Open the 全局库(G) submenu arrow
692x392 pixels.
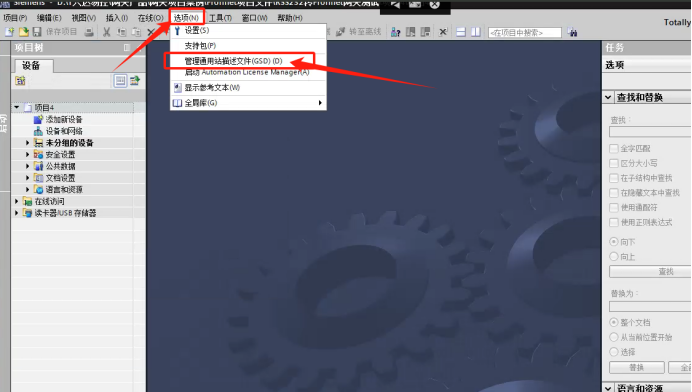tap(320, 103)
